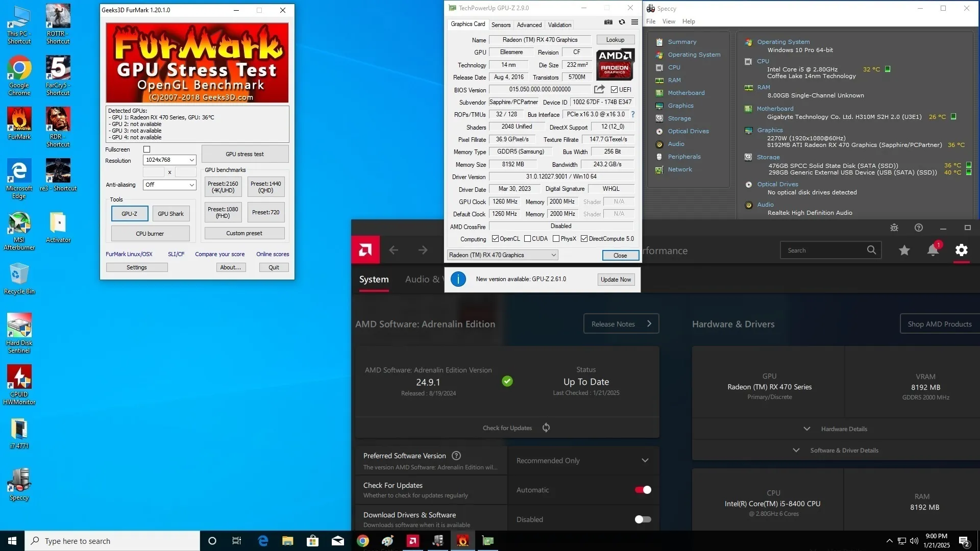Switch to GPU-Z Advanced tab
This screenshot has height=551, width=980.
pyautogui.click(x=529, y=24)
